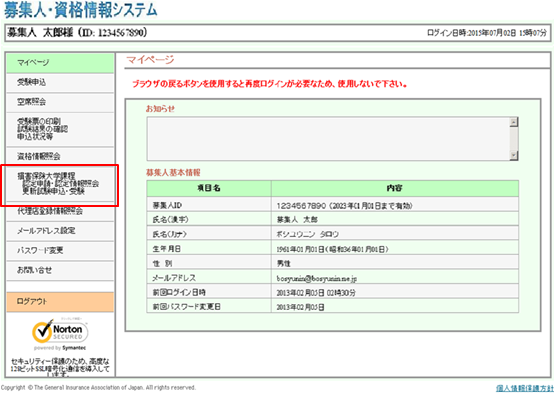
Task: Open パスワード変更 page
Action: [x=60, y=251]
